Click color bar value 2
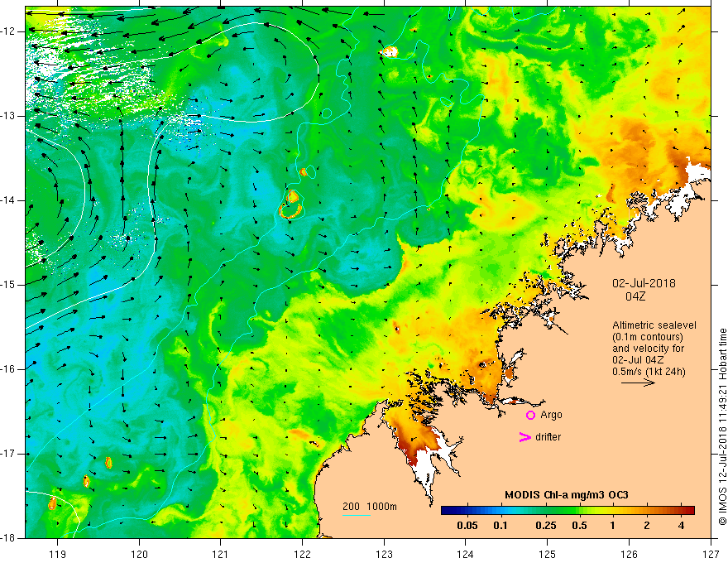Image resolution: width=728 pixels, height=563 pixels. [x=647, y=526]
